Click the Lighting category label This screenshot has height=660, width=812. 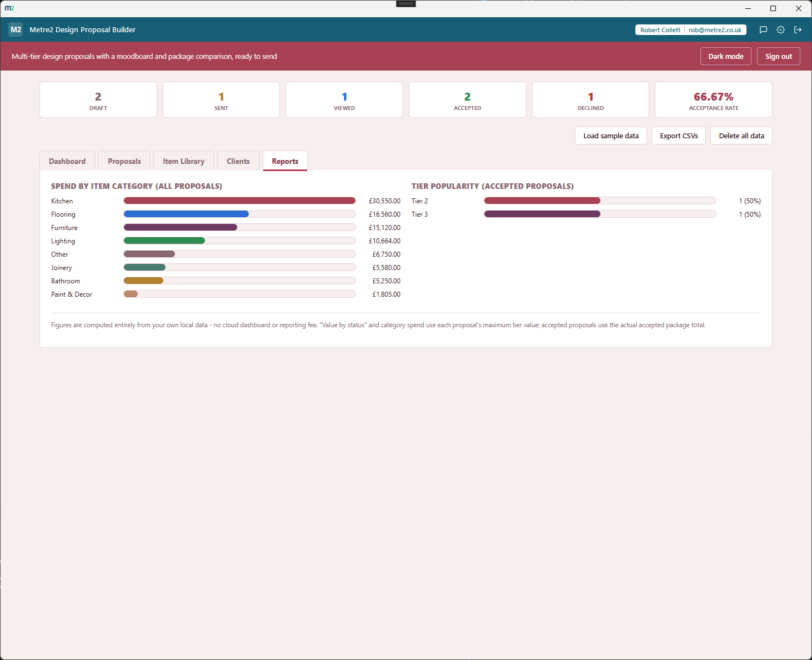[x=63, y=241]
